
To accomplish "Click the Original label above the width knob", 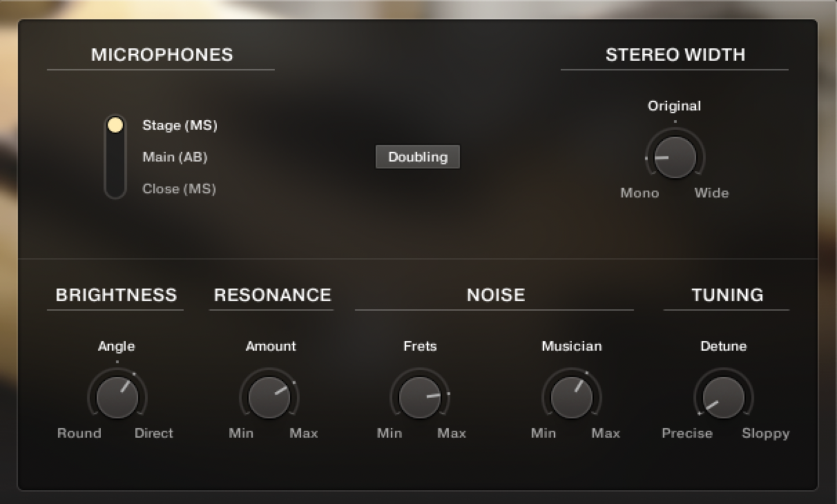I will (674, 106).
